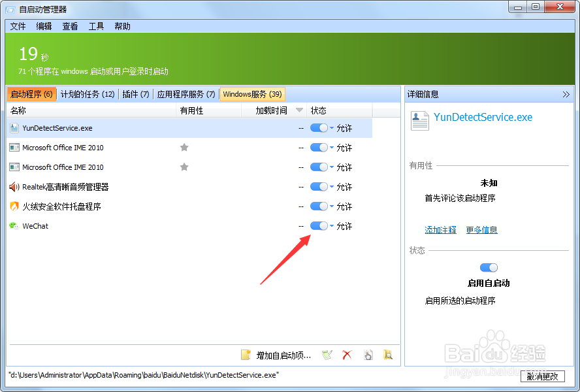Open status dropdown arrow for 火绒安全 row

tap(332, 206)
